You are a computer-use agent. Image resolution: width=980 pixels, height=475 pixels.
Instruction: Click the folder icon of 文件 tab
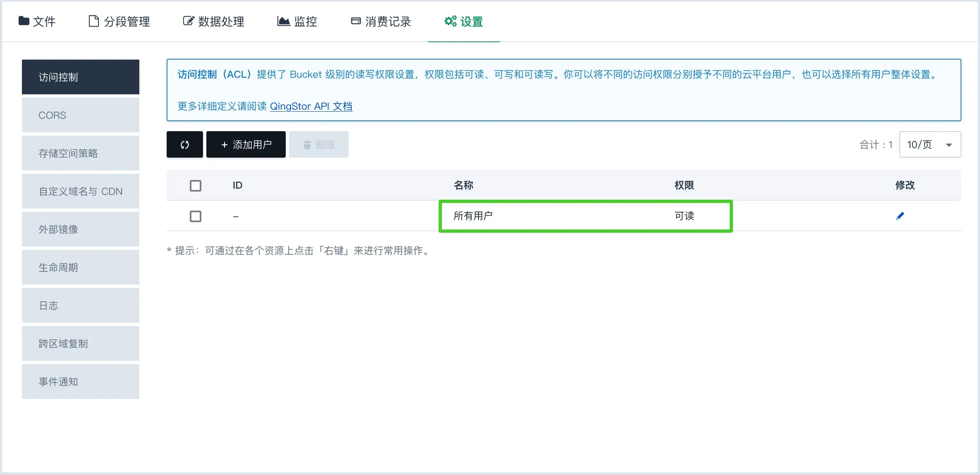pyautogui.click(x=24, y=21)
